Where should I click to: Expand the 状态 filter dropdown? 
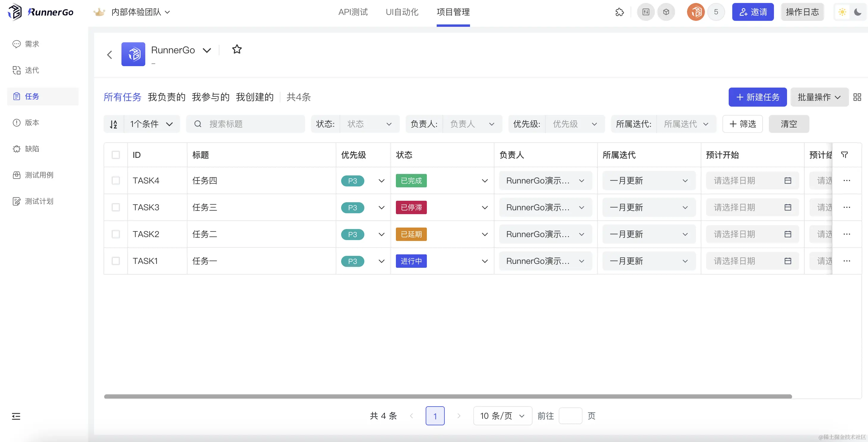click(x=369, y=124)
